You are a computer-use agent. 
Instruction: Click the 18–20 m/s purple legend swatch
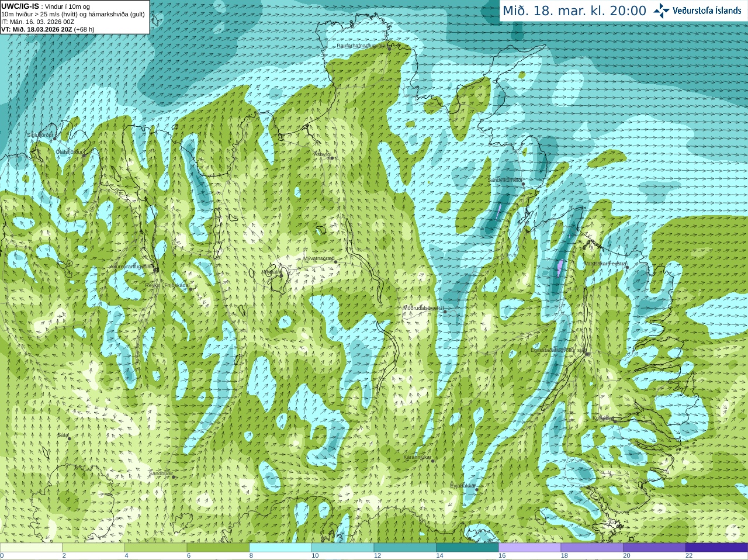pyautogui.click(x=592, y=548)
